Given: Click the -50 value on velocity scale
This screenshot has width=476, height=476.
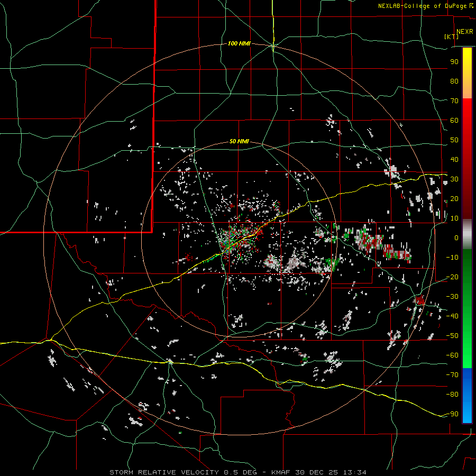Looking at the screenshot, I should point(452,336).
